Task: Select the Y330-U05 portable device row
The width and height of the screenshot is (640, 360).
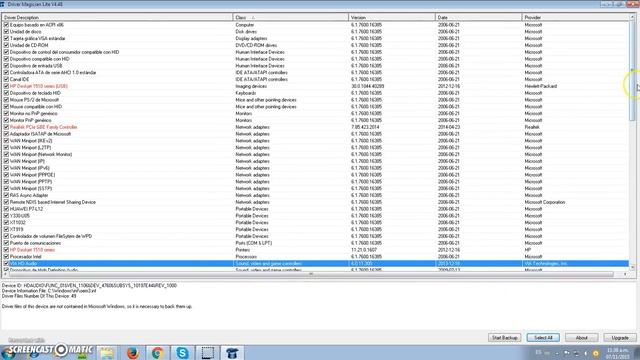Action: [x=316, y=216]
